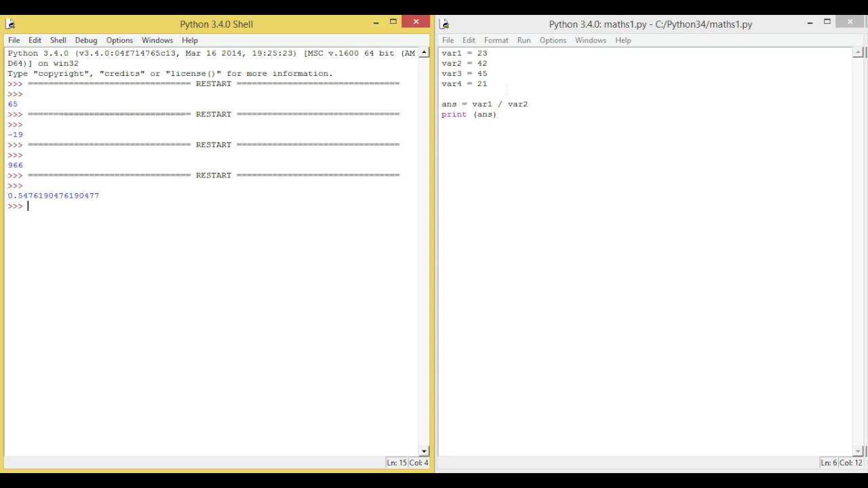Open the Windows menu in Python Shell
The height and width of the screenshot is (488, 868).
click(157, 40)
